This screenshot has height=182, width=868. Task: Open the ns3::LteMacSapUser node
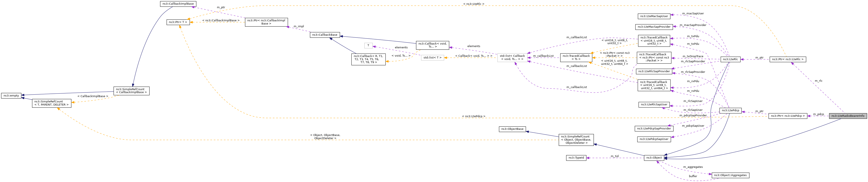(x=654, y=16)
